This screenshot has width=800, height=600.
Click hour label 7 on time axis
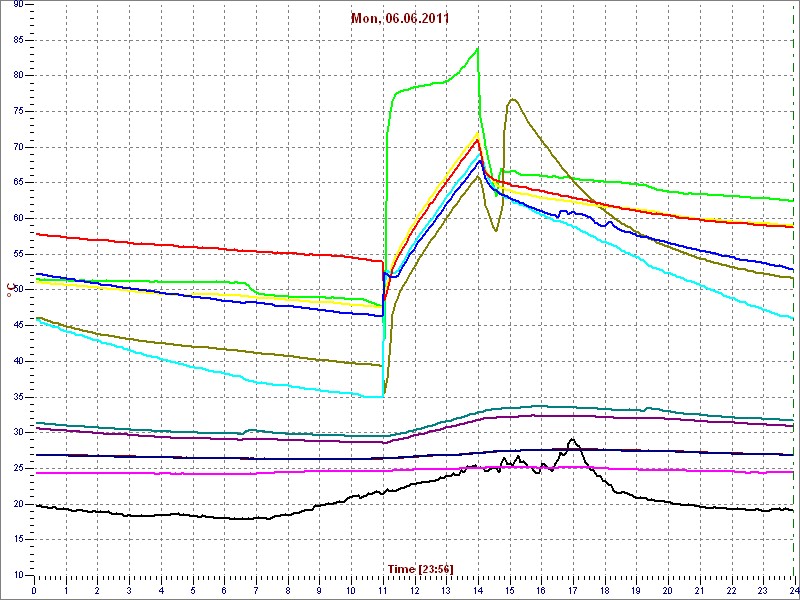256,589
